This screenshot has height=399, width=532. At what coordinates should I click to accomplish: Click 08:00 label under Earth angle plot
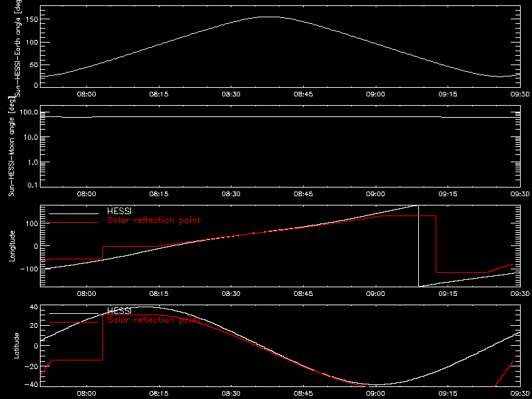tap(86, 94)
